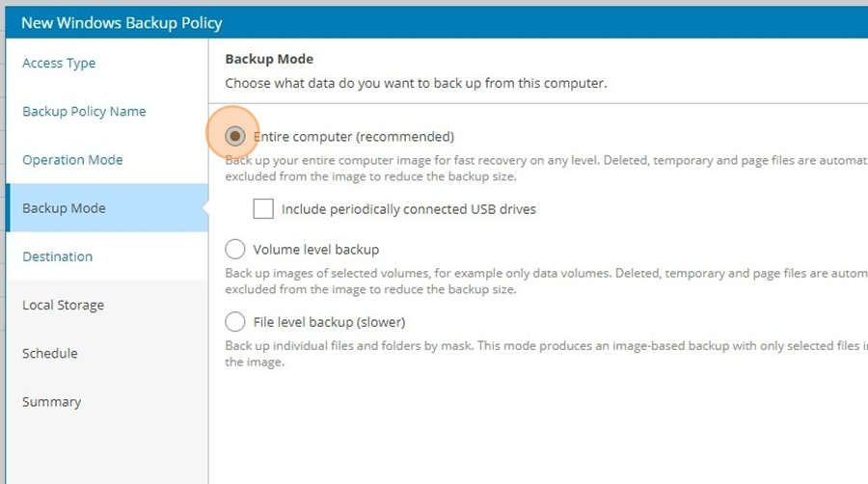Image resolution: width=868 pixels, height=484 pixels.
Task: Select the Entire computer (recommended) radio button
Action: [x=234, y=136]
